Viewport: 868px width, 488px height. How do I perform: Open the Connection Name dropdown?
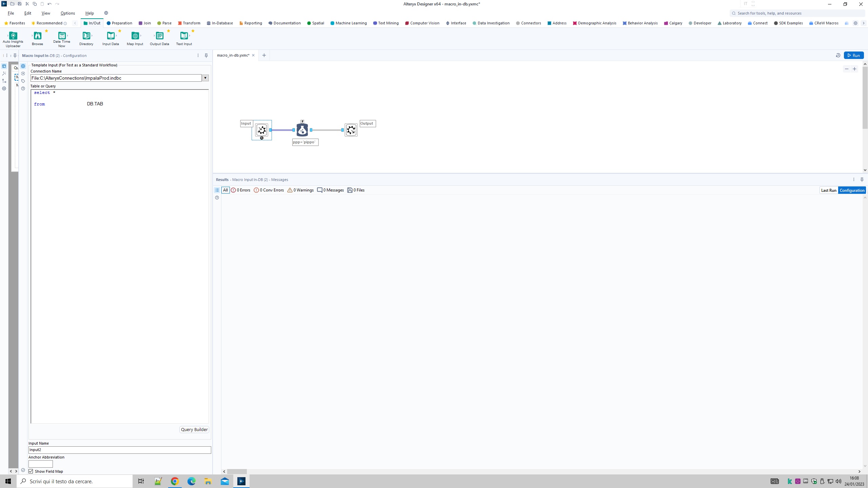tap(205, 78)
